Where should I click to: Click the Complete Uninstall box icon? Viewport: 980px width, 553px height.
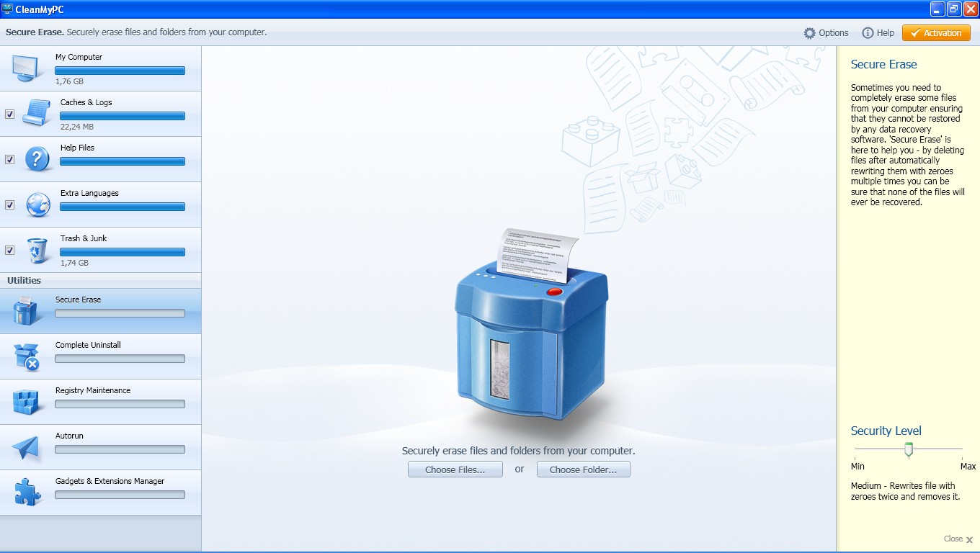click(27, 356)
